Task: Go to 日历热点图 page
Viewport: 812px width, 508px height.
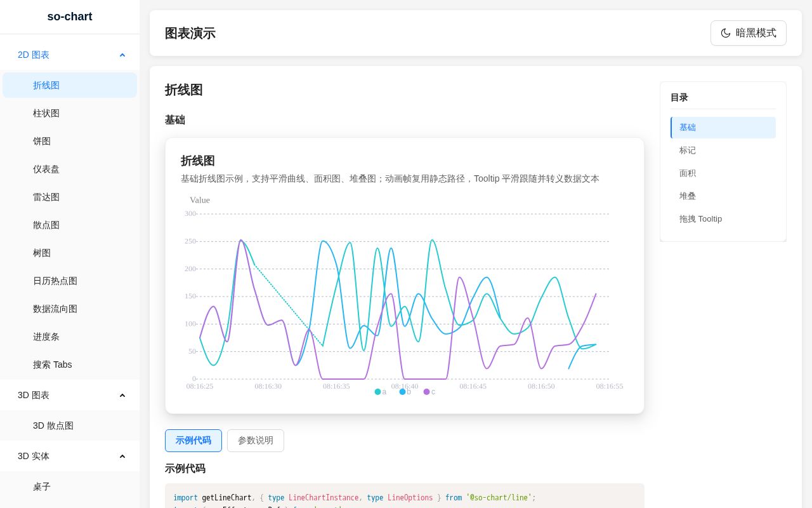Action: 70,281
